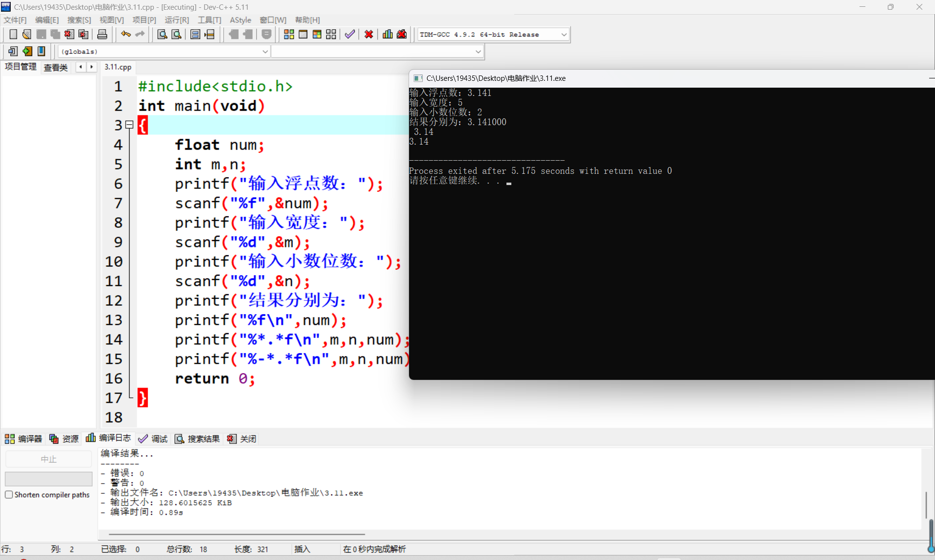This screenshot has height=560, width=935.
Task: Click the bar chart profile analysis icon
Action: [x=388, y=34]
